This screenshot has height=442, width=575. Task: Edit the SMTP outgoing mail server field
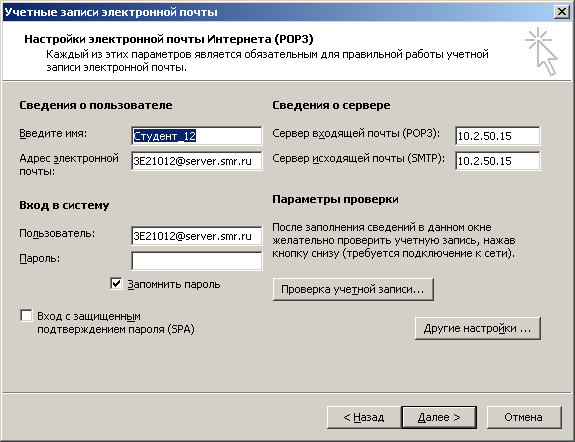tap(498, 161)
